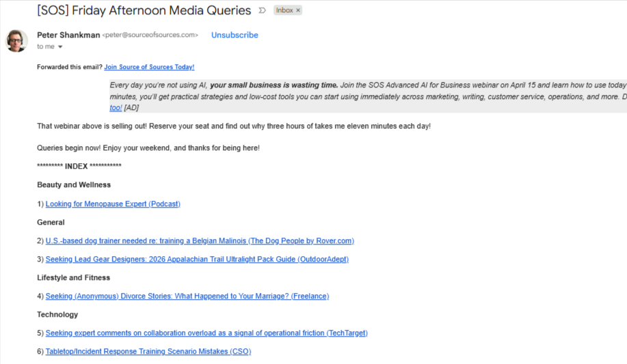Open Join Source of Sources Today link

[x=149, y=67]
